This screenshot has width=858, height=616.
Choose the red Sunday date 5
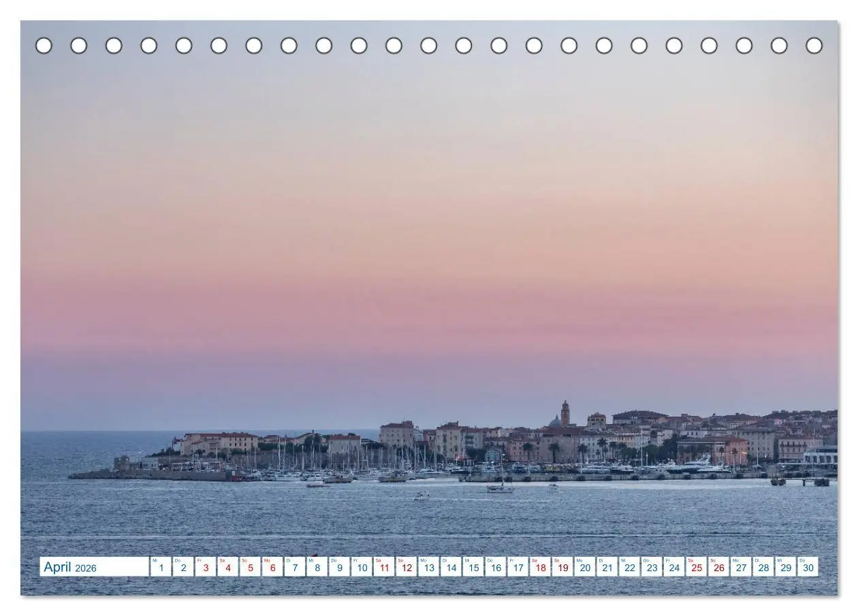point(250,567)
